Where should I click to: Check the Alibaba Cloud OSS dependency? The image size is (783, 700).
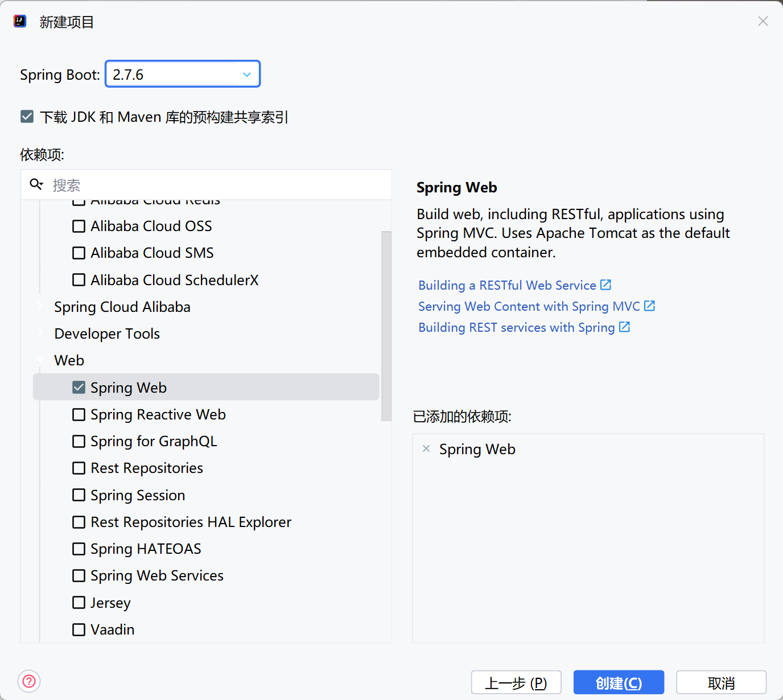[x=79, y=226]
